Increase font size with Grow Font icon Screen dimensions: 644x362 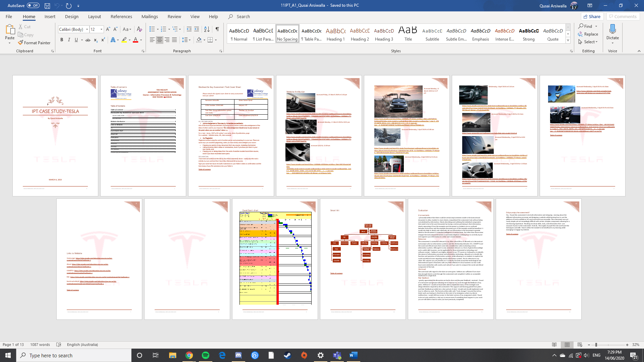[x=108, y=29]
